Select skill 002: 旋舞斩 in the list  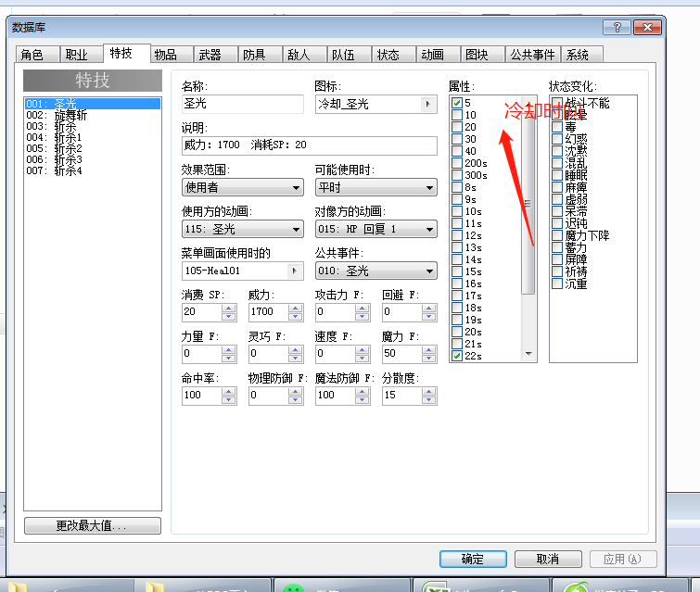[x=93, y=115]
